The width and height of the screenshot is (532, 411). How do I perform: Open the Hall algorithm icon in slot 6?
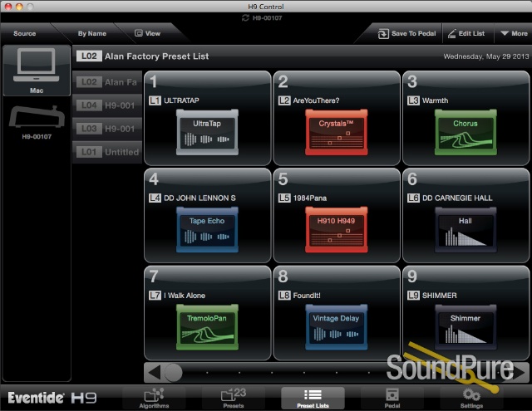(465, 230)
